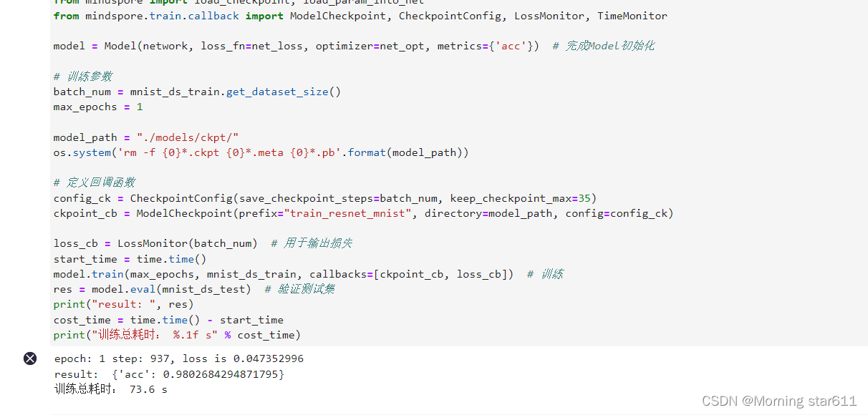Click the comment '# 训练参数'

point(82,77)
